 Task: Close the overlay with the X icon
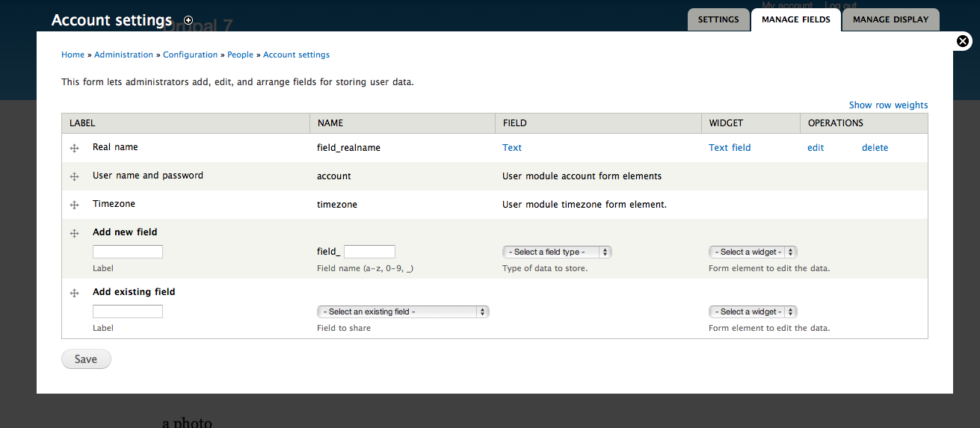click(964, 42)
